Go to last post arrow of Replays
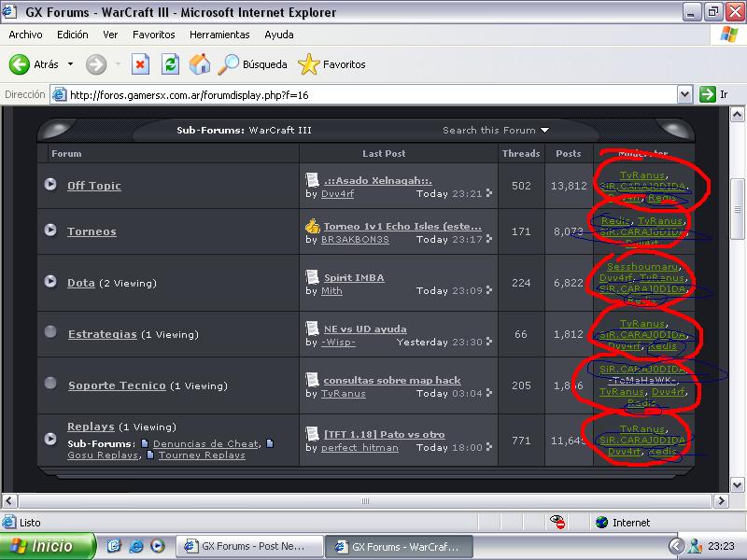Screen dimensions: 747x560 (488, 448)
